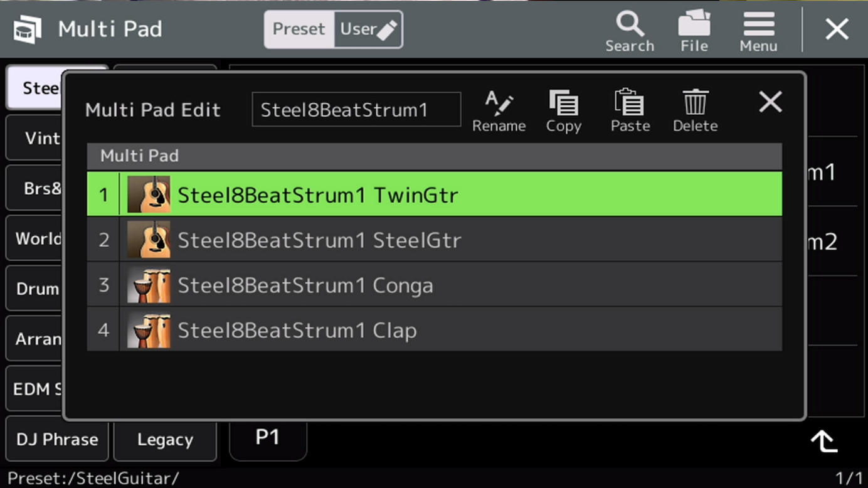Open the Search magnifier icon
868x488 pixels.
point(630,31)
